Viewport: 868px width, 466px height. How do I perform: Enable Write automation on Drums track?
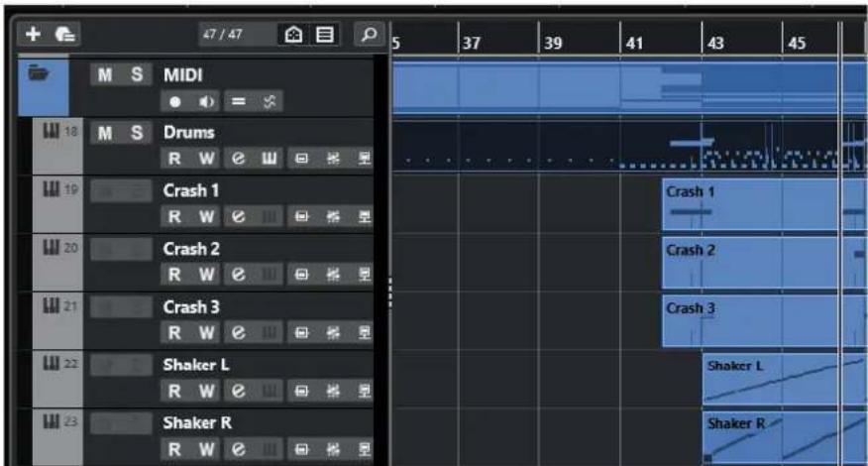[206, 159]
